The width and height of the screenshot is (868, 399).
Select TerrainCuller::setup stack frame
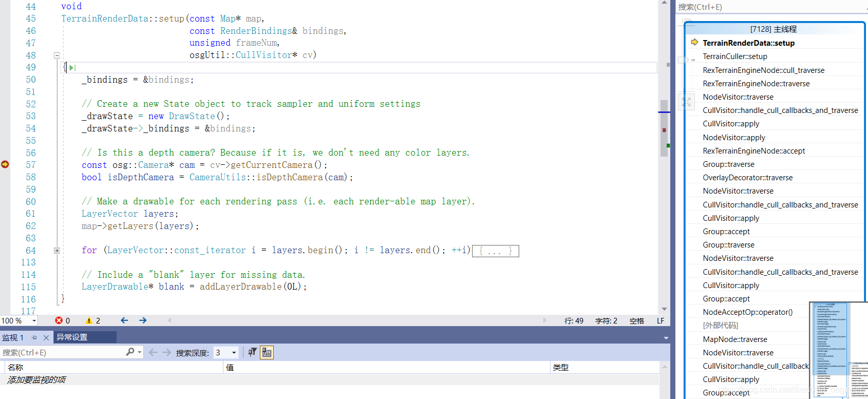click(x=735, y=56)
